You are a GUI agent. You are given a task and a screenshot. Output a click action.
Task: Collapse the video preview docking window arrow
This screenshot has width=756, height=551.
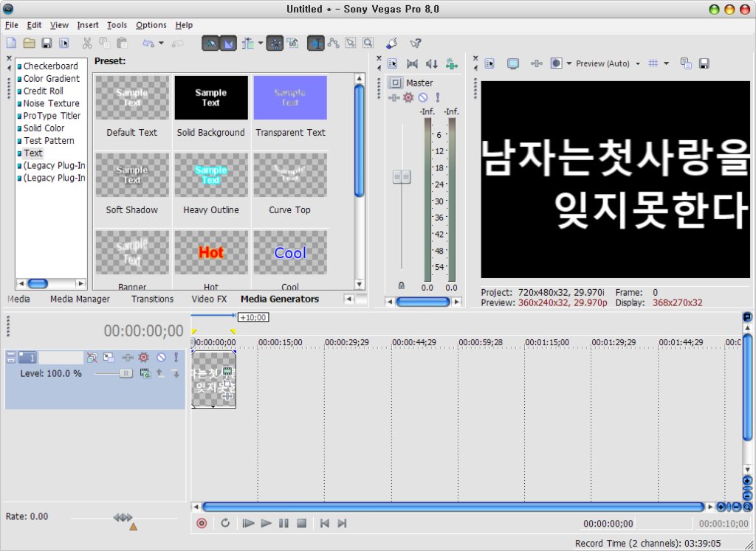tap(475, 68)
